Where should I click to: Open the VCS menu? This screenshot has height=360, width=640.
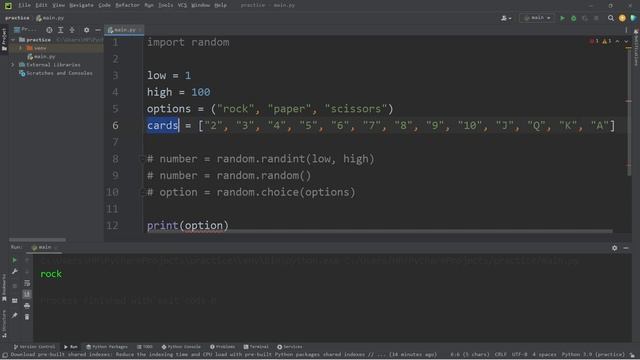coord(182,5)
